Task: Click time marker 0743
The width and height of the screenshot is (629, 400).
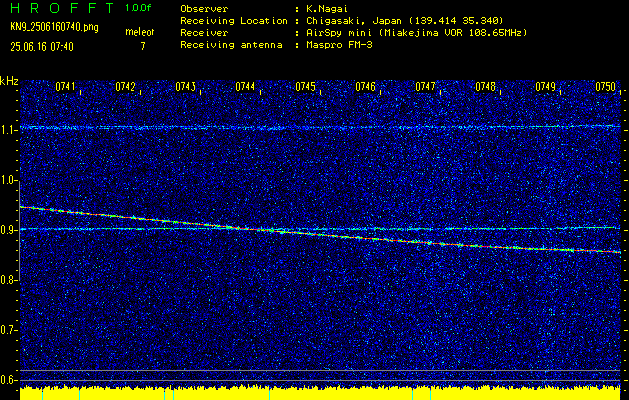Action: (185, 86)
